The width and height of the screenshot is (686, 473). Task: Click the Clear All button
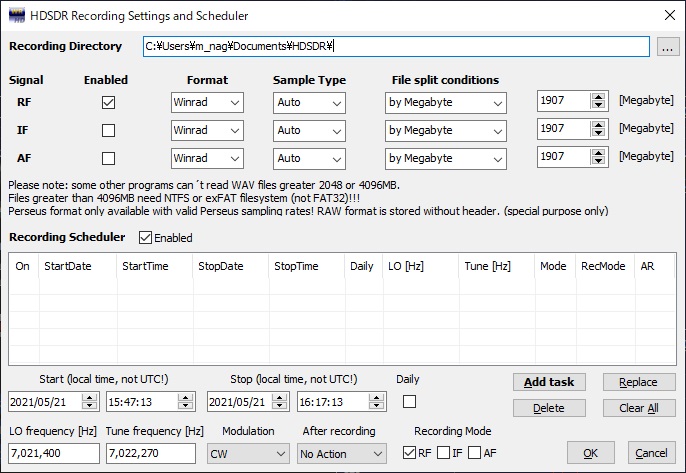tap(639, 408)
